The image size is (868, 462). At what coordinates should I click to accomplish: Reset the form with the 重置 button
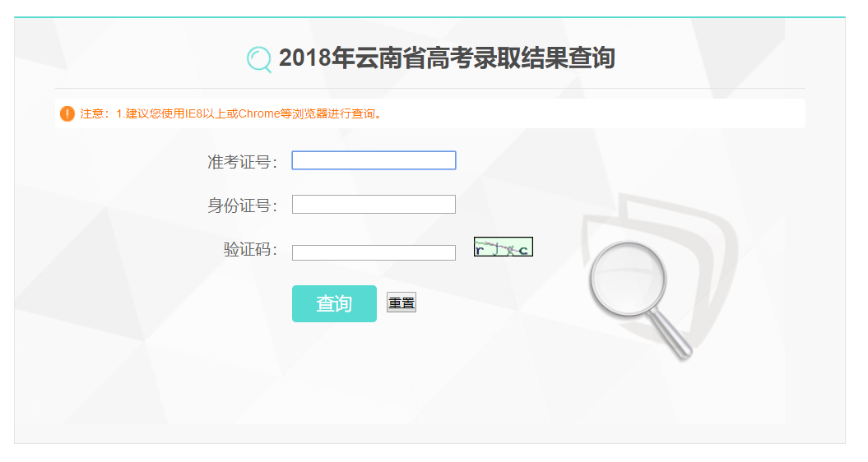pyautogui.click(x=402, y=303)
